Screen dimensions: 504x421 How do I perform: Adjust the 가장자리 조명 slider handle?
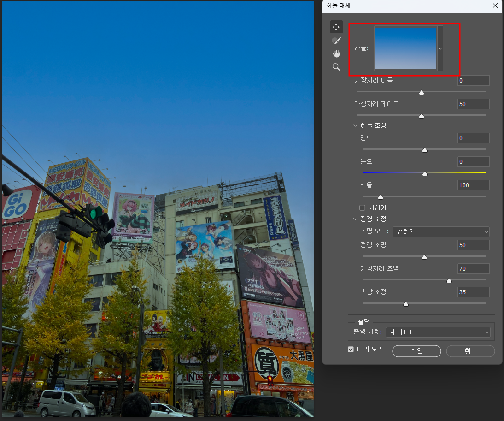[449, 281]
